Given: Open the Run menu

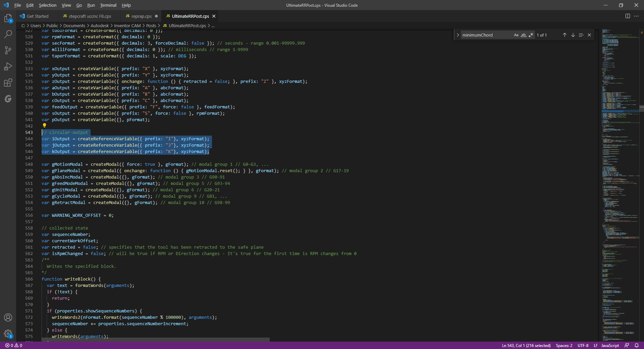Looking at the screenshot, I should 91,5.
